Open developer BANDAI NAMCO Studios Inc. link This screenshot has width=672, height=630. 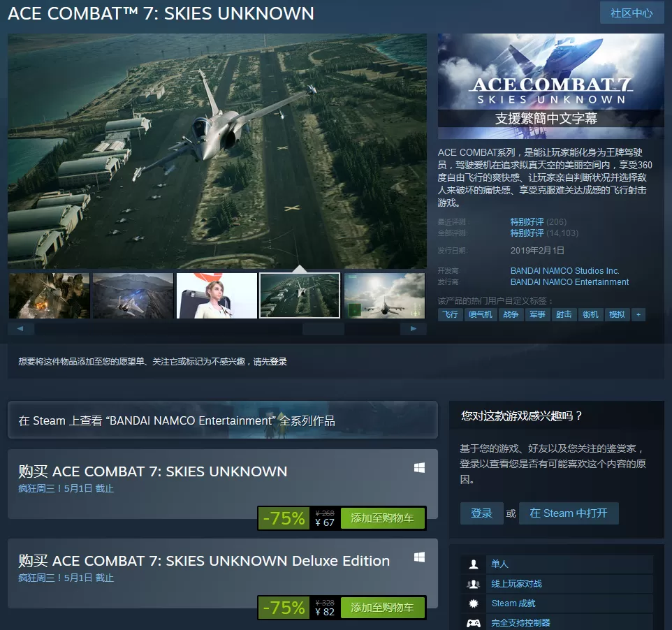coord(564,271)
